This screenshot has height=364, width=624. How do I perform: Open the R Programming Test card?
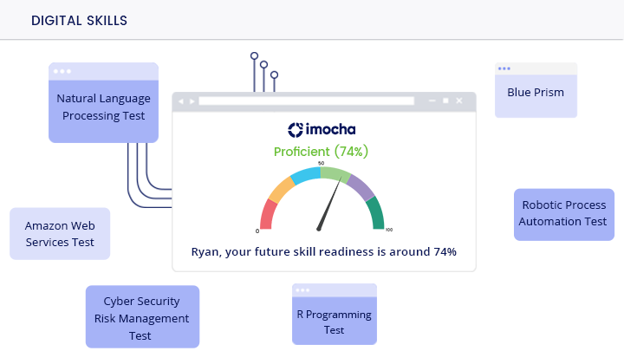click(x=335, y=315)
